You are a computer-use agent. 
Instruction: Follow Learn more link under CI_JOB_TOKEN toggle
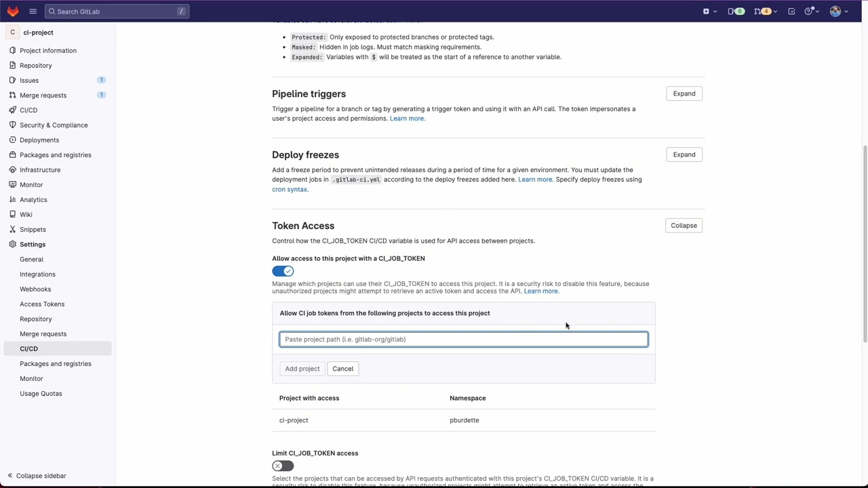click(x=540, y=291)
